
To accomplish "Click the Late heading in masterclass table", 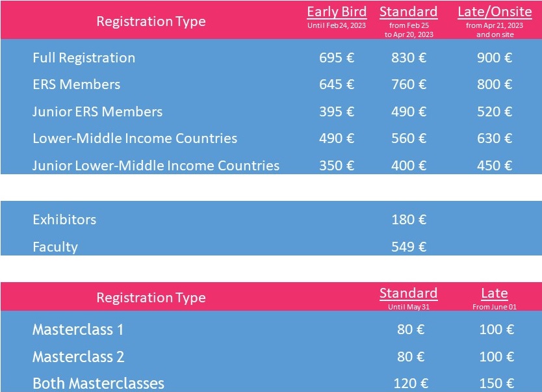I will (x=495, y=293).
